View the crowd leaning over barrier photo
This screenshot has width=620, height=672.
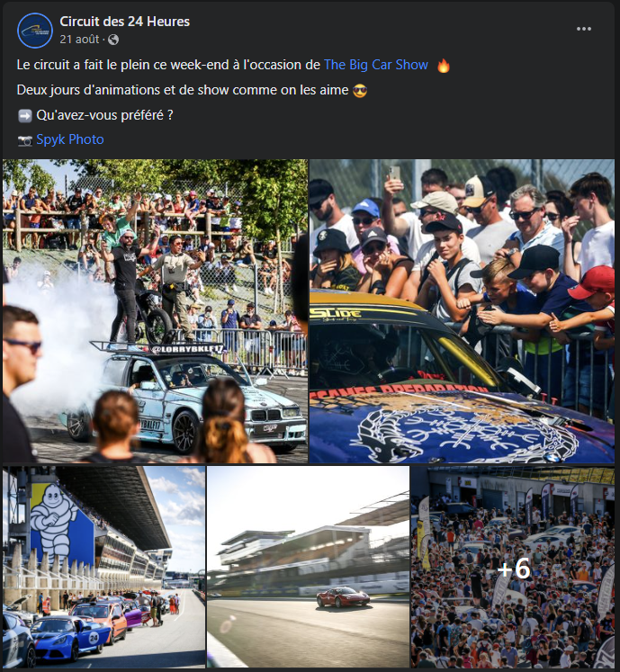pyautogui.click(x=462, y=311)
